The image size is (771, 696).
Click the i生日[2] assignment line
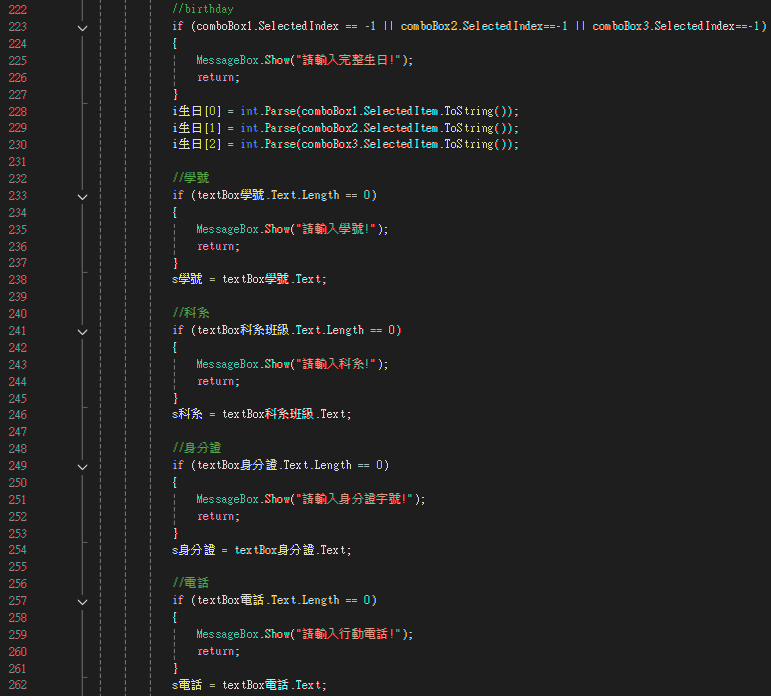coord(345,144)
